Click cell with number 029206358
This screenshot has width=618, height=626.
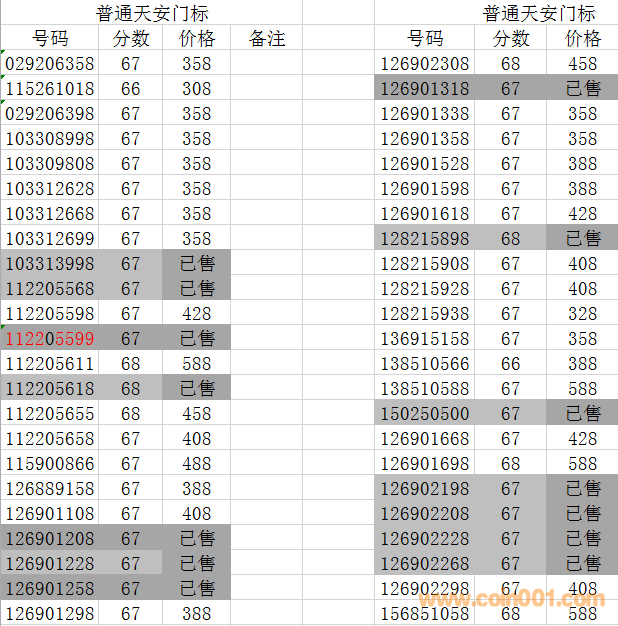point(50,64)
